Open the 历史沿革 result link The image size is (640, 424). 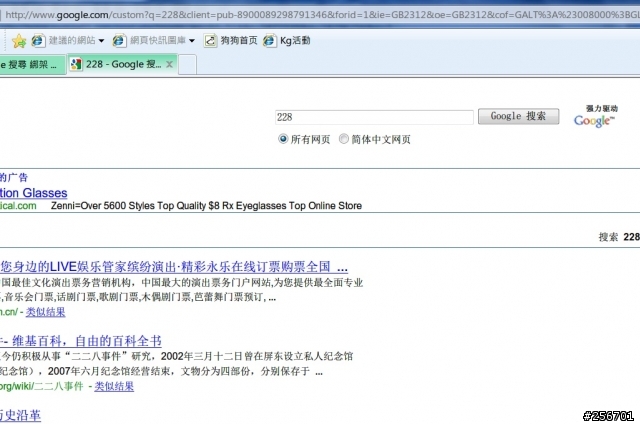20,415
